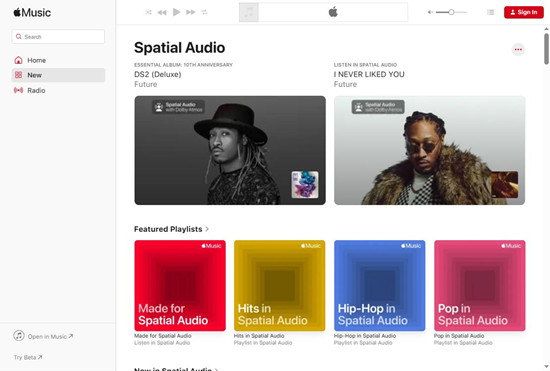Open the DS2 (Deluxe) album title
Viewport: 550px width, 371px height.
(x=157, y=74)
